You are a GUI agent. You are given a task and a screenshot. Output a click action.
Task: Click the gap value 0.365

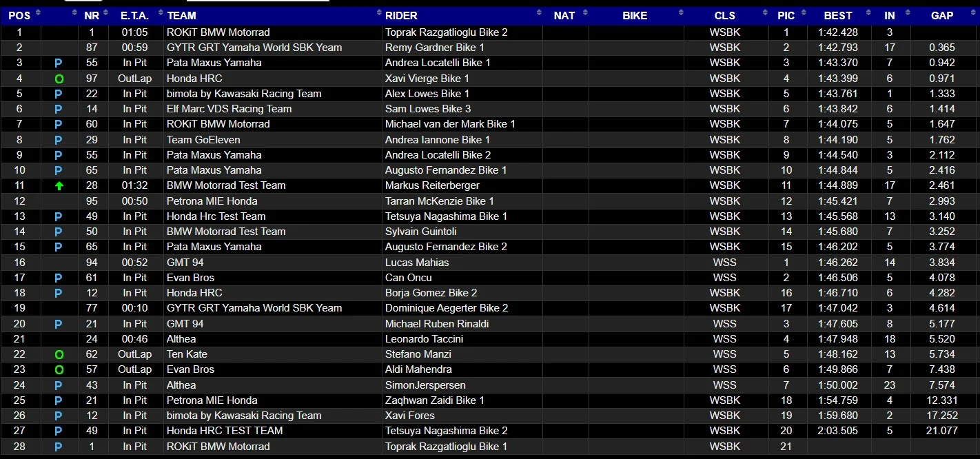pos(941,48)
